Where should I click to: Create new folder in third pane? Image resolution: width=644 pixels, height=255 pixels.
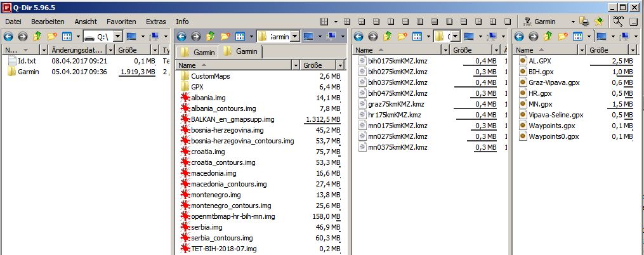pos(402,36)
